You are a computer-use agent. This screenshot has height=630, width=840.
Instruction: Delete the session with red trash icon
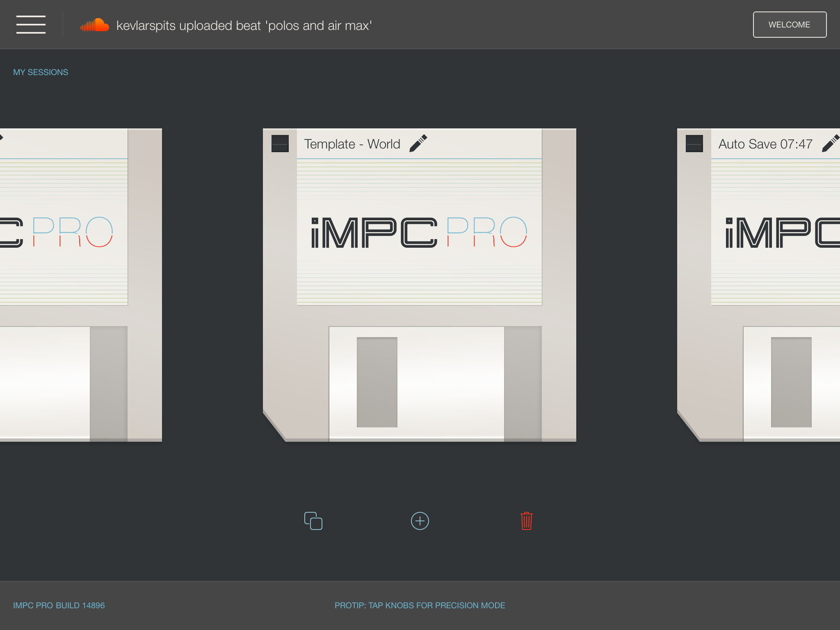527,521
